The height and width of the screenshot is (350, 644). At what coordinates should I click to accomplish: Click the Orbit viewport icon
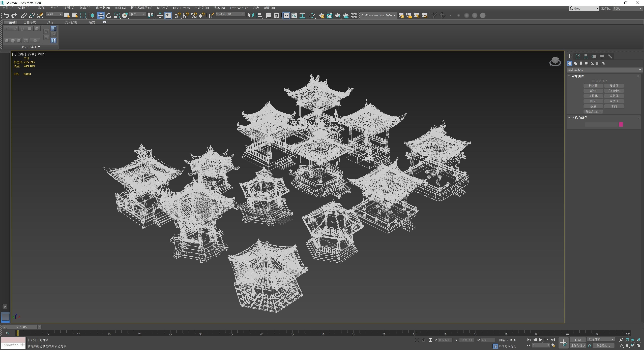coord(633,345)
